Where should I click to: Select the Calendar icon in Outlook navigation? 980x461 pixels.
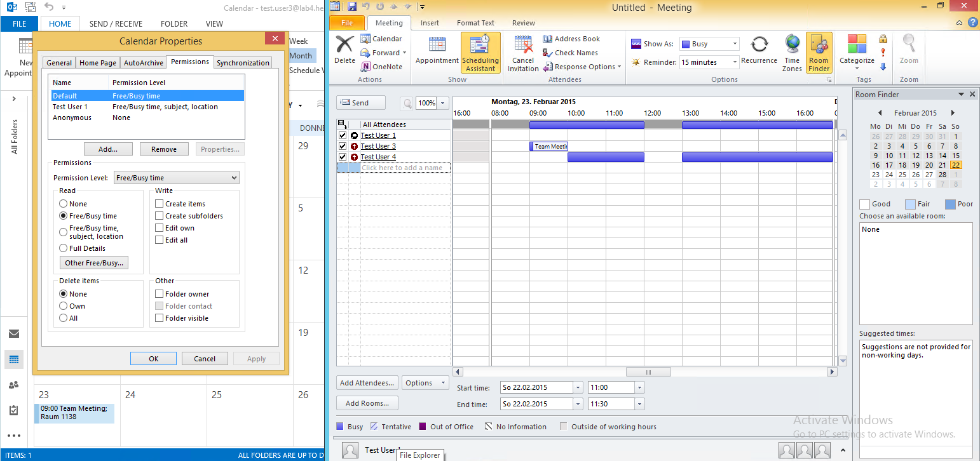[13, 359]
